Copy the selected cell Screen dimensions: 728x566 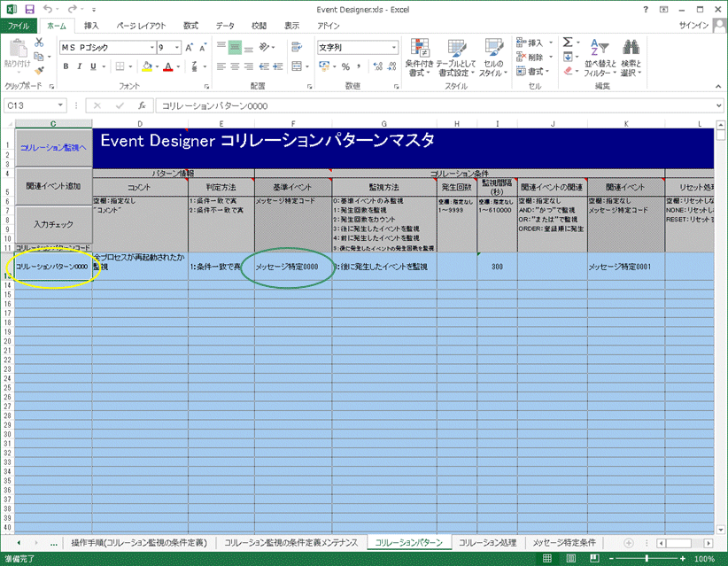point(39,57)
